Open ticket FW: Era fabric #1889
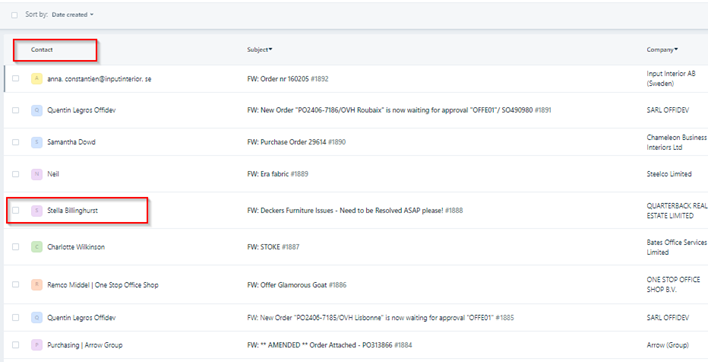708x362 pixels. 278,174
